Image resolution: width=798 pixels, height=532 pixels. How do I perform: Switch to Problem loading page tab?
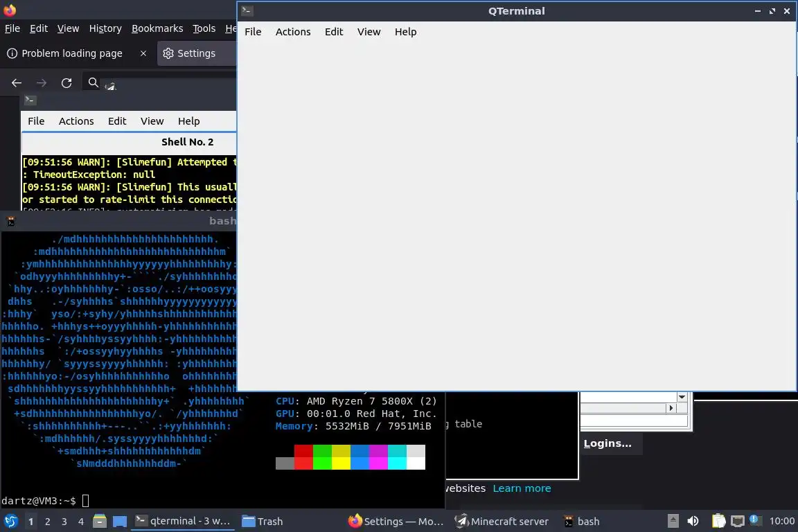72,53
